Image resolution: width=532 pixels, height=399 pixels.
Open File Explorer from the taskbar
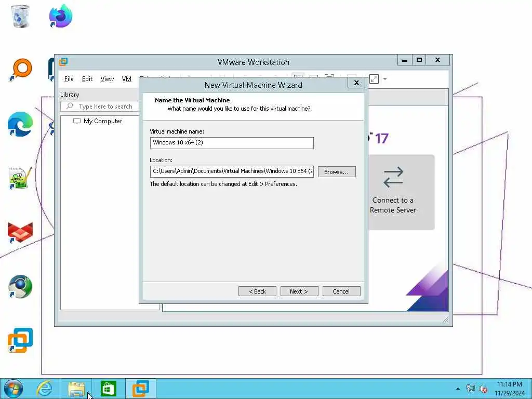pos(76,389)
